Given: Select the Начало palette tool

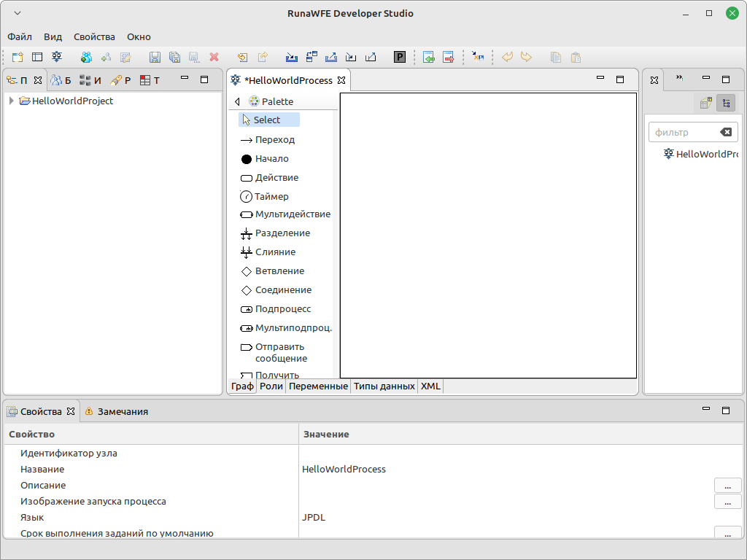Looking at the screenshot, I should [x=264, y=158].
